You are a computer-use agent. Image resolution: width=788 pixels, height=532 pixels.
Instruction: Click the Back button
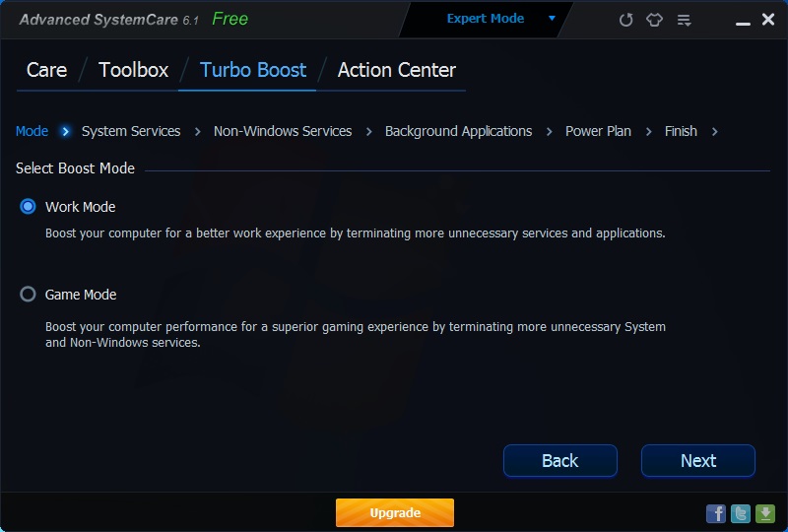[559, 461]
